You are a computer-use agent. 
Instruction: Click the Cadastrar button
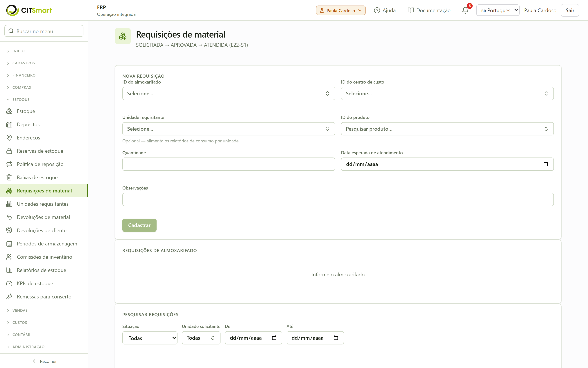coord(139,225)
